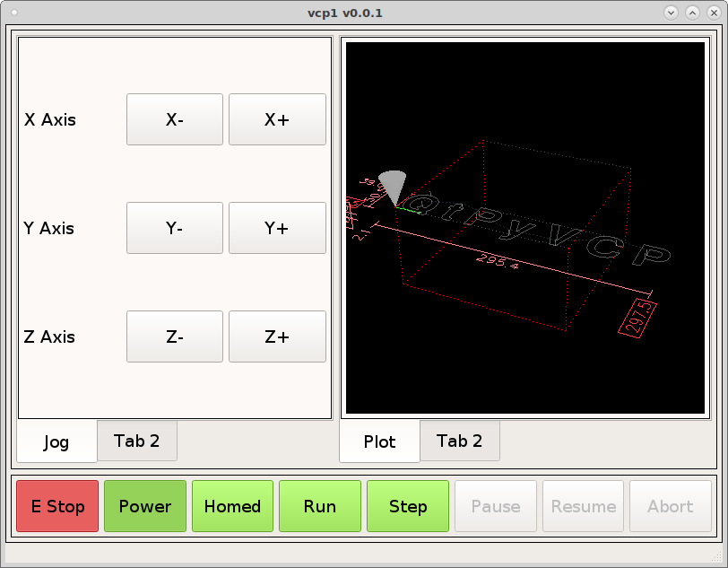The image size is (728, 568).
Task: Select the Jog tab
Action: tap(56, 441)
